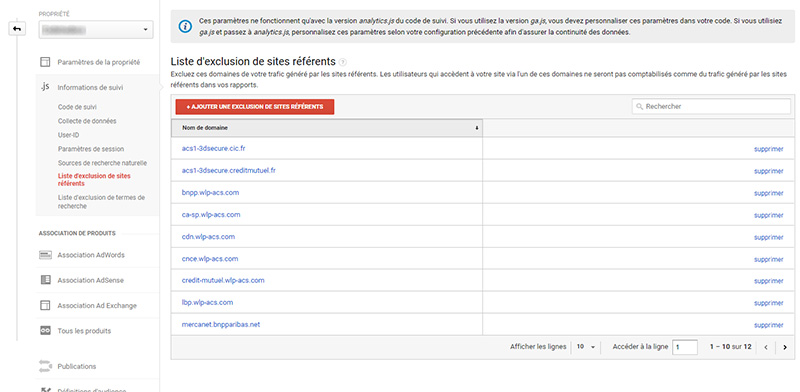Open User-ID settings

[x=68, y=135]
